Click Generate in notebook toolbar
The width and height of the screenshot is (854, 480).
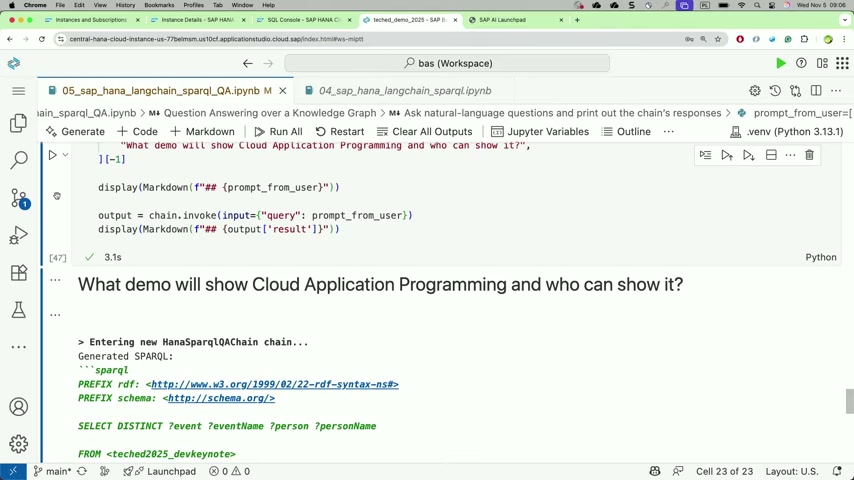(75, 131)
